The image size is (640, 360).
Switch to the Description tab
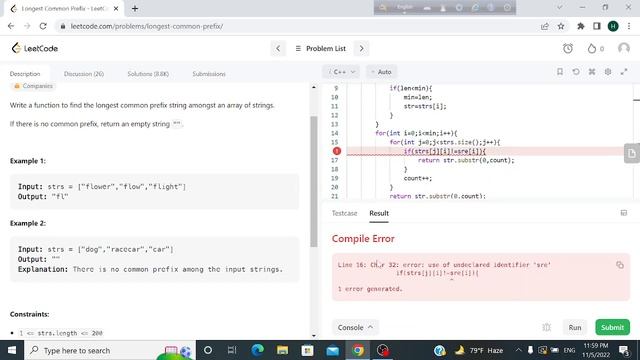click(x=25, y=74)
